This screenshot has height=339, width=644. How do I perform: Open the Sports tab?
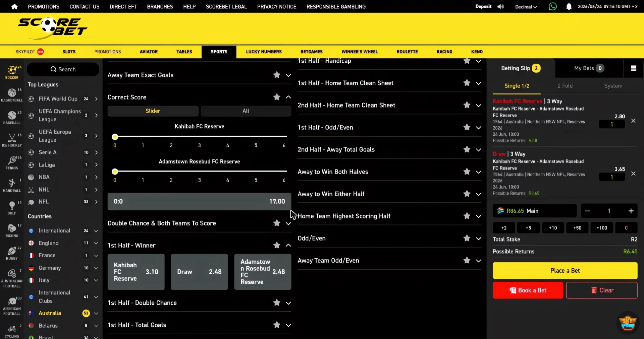click(x=219, y=52)
